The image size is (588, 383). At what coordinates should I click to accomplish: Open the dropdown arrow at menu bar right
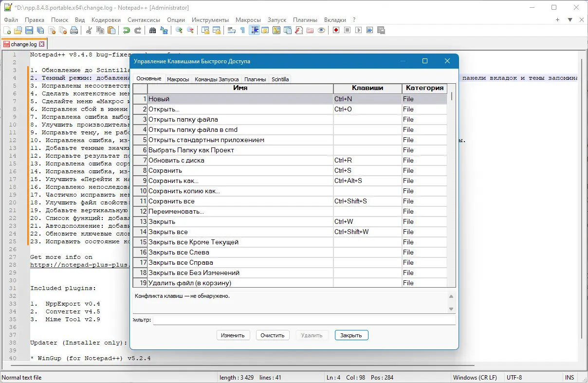(570, 20)
